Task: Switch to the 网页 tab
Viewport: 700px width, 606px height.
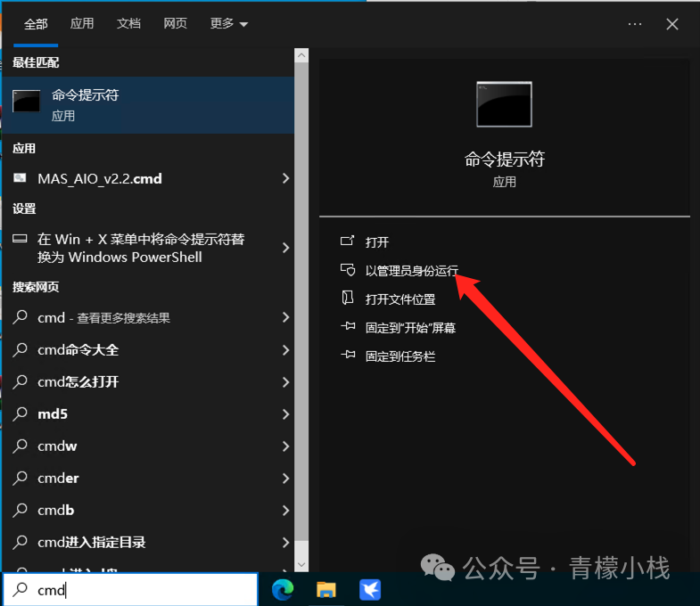Action: click(x=175, y=23)
